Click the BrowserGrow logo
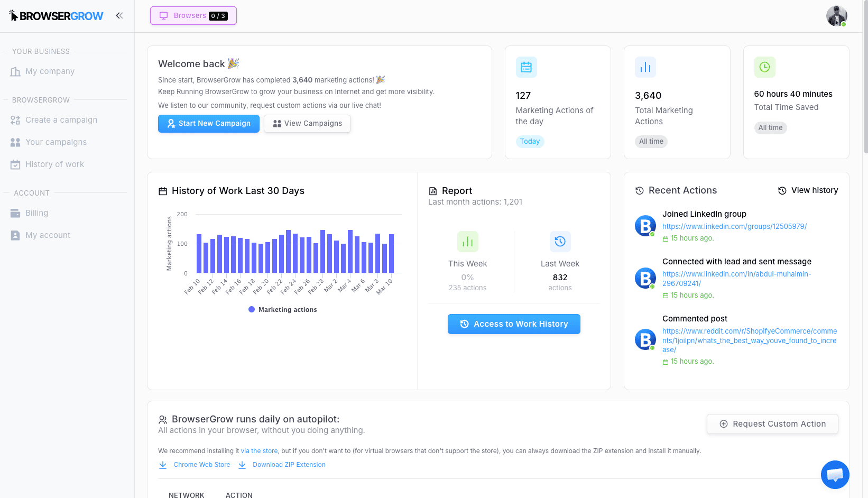The width and height of the screenshot is (868, 498). tap(56, 15)
